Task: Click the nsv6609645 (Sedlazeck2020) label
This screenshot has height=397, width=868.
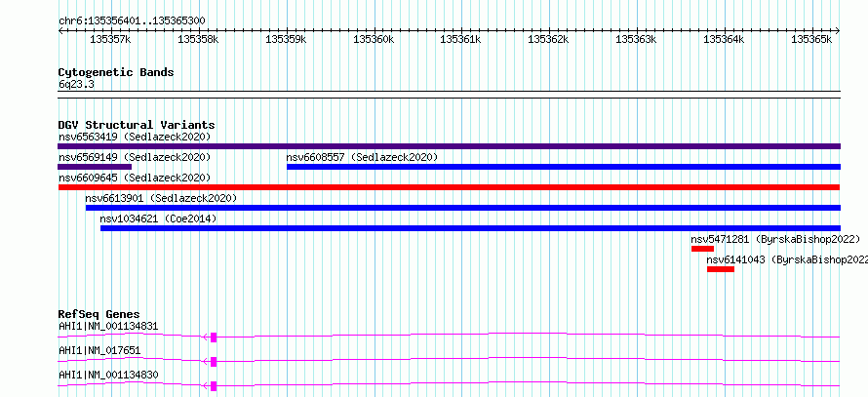Action: click(x=135, y=178)
